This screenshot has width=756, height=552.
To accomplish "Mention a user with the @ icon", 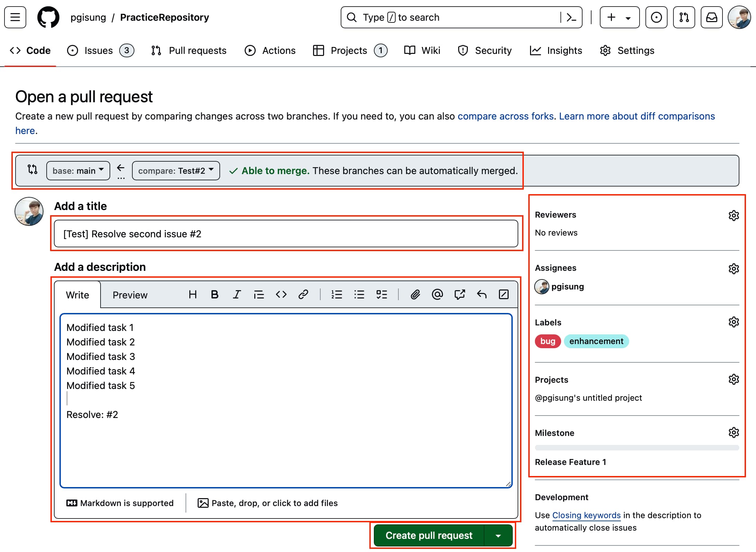I will (x=437, y=294).
